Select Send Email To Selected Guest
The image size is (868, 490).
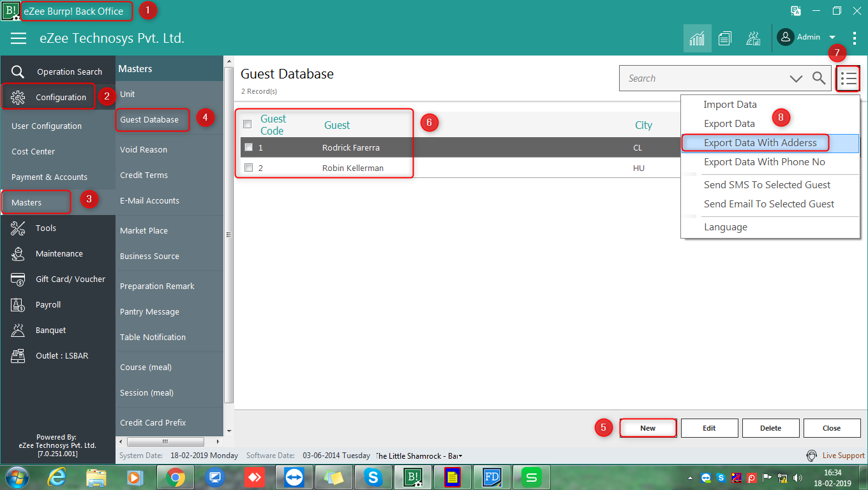(x=769, y=204)
